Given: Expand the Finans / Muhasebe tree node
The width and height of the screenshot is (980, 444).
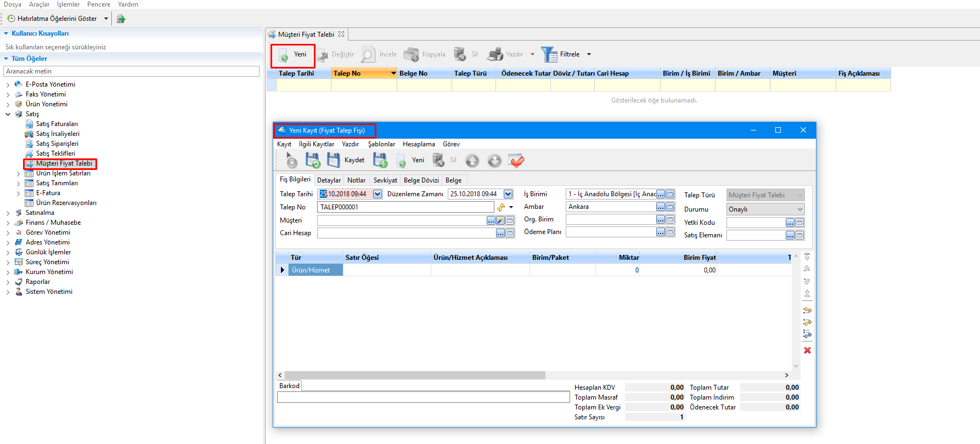Looking at the screenshot, I should 8,223.
